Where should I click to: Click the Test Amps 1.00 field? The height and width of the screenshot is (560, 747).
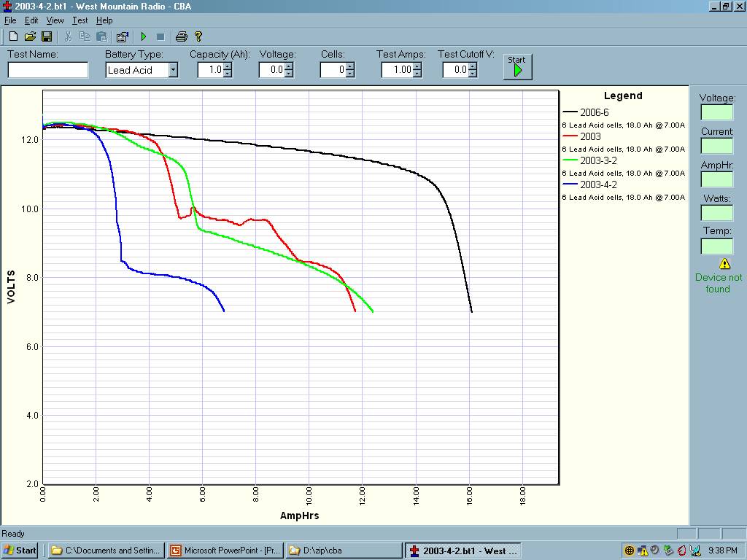point(398,70)
